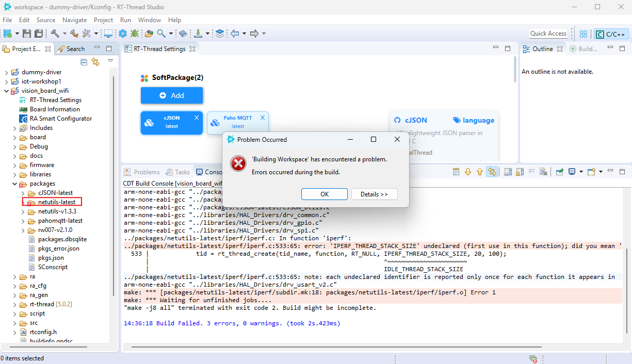Click the Debug bug icon in toolbar

(135, 34)
